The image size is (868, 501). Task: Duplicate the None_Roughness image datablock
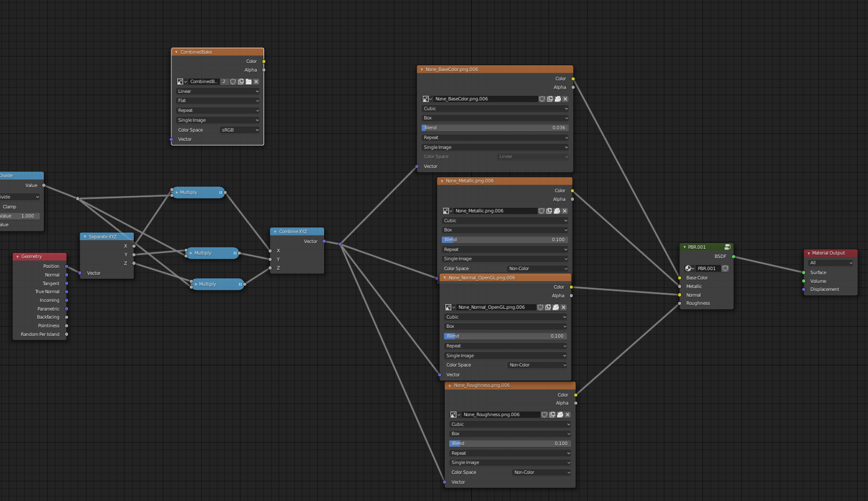(x=552, y=414)
